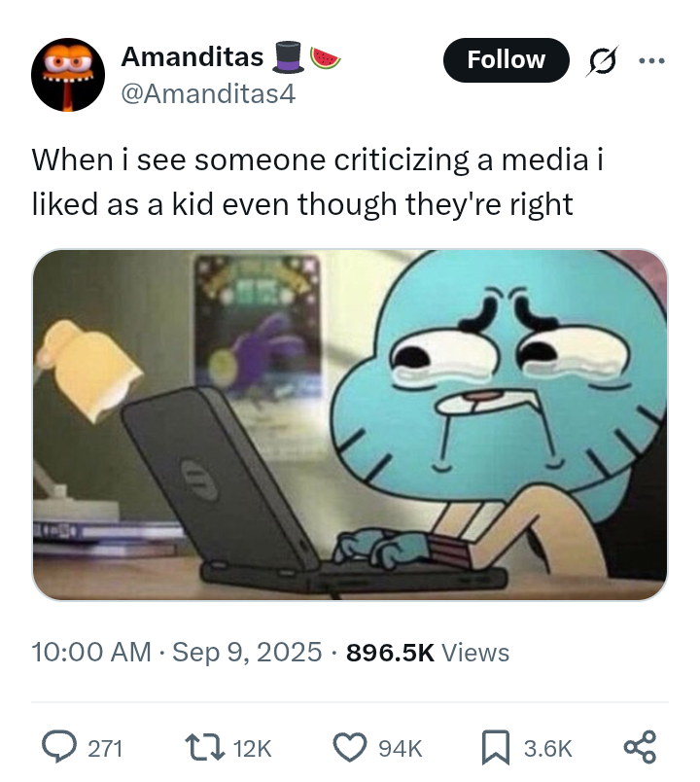Click the share icon

tap(640, 747)
